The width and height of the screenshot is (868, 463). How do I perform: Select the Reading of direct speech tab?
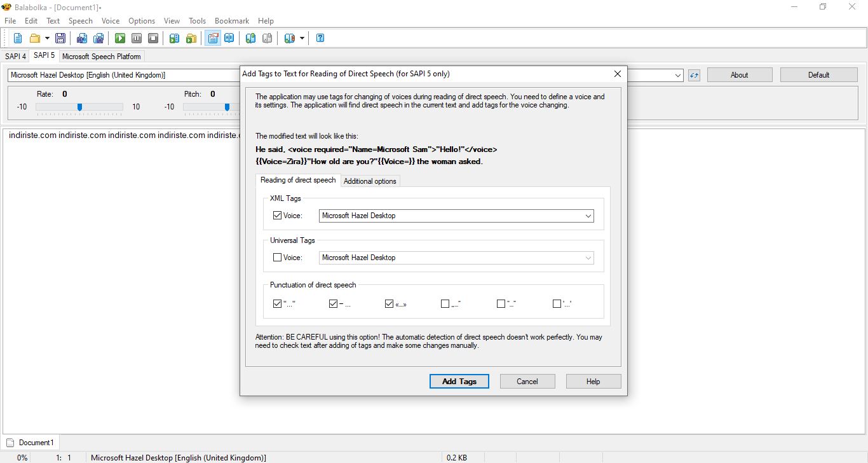[x=298, y=180]
